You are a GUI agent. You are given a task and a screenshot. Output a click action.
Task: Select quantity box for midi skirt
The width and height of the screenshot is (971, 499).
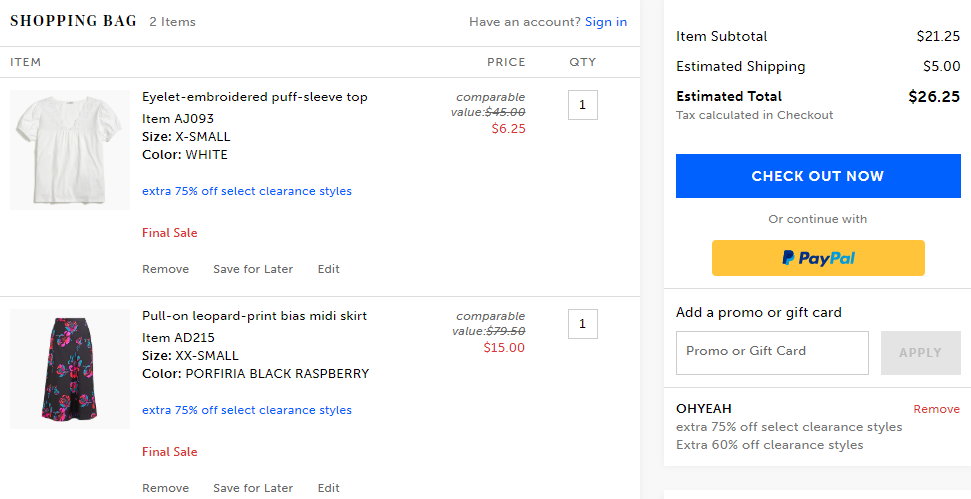tap(583, 324)
